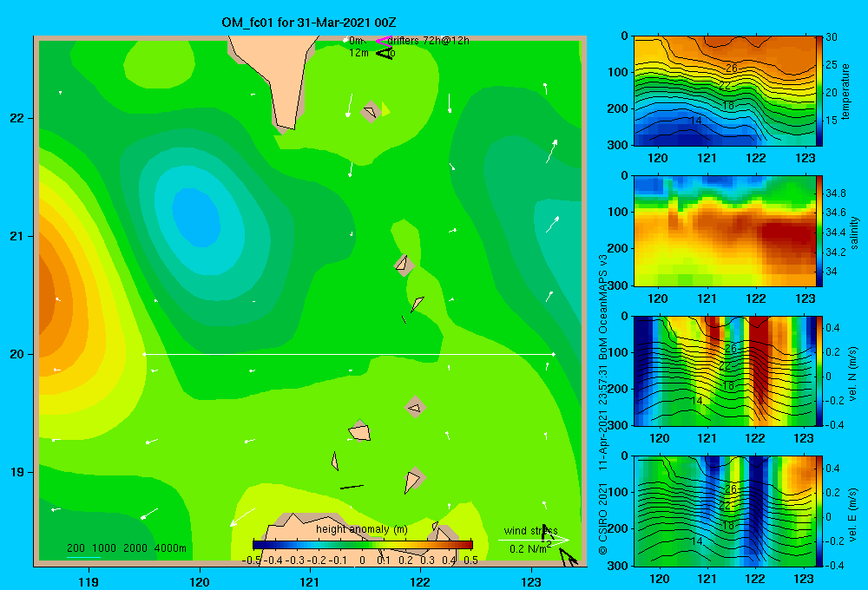Screen dimensions: 868x590
Task: Click the northward velocity section plot
Action: [725, 371]
